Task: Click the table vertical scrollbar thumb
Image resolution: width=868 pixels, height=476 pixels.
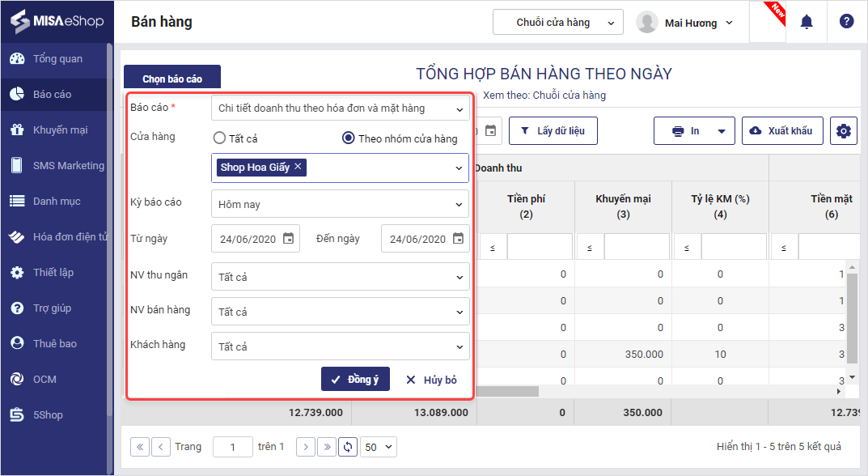Action: [x=853, y=319]
